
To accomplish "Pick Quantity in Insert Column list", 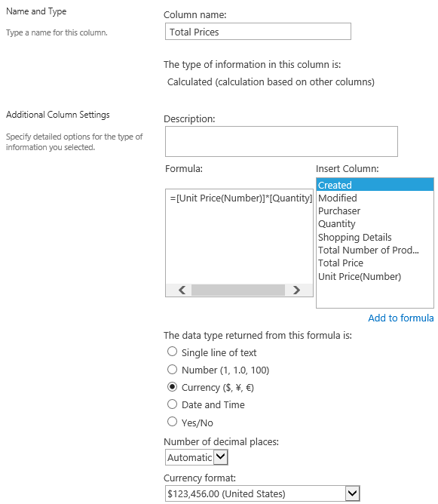I will coord(375,224).
